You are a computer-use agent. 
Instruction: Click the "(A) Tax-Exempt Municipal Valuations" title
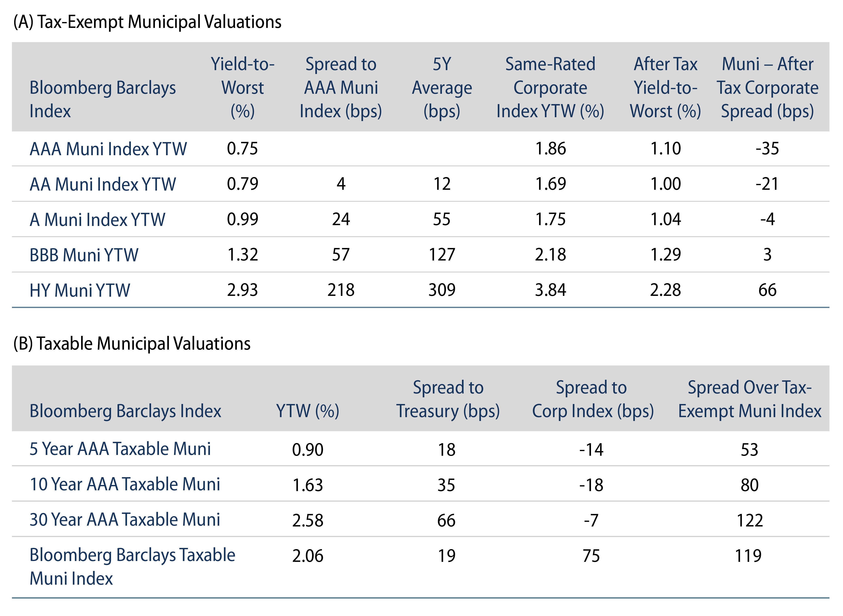coord(147,22)
